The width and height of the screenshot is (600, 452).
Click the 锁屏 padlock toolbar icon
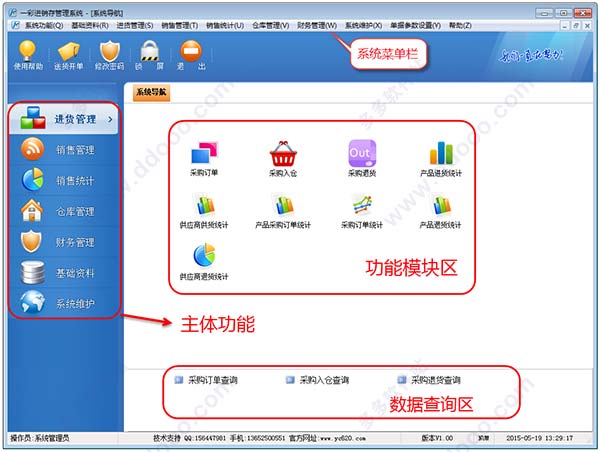[x=149, y=55]
